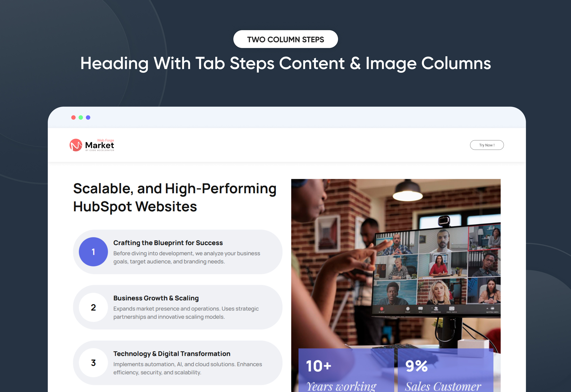Viewport: 571px width, 392px height.
Task: Click the pink "M" logo mark
Action: click(x=76, y=145)
